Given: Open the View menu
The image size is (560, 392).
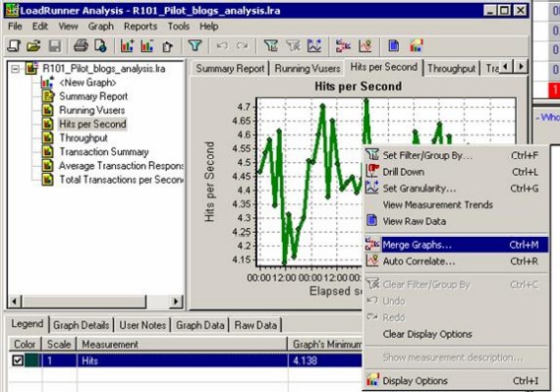Looking at the screenshot, I should point(68,27).
